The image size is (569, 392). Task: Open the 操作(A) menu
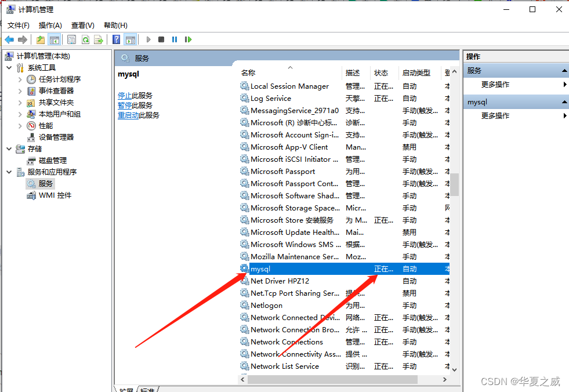pos(50,25)
